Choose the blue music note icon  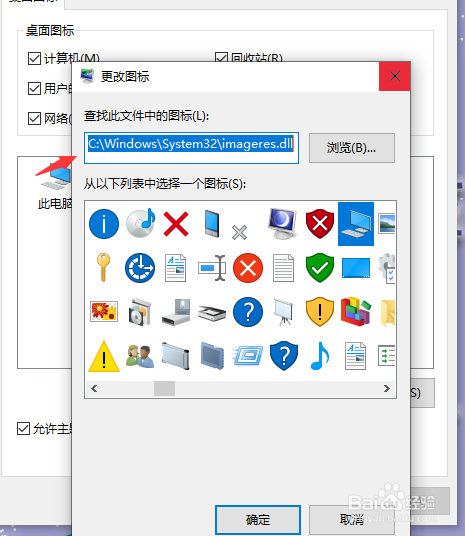(320, 356)
